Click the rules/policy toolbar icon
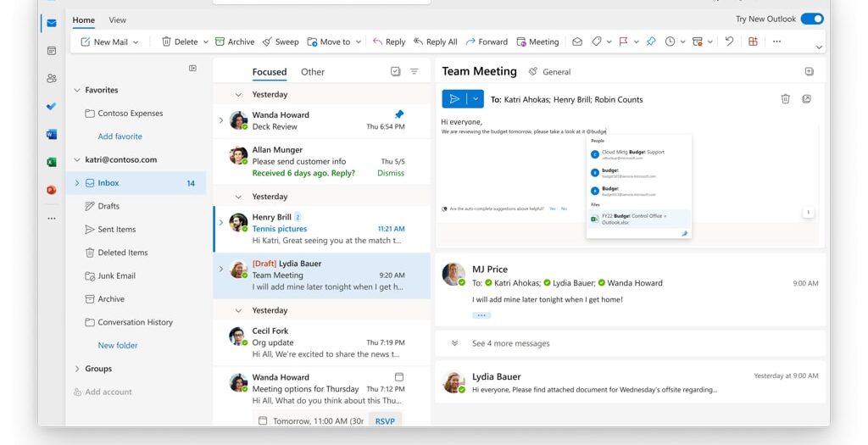 pyautogui.click(x=698, y=42)
